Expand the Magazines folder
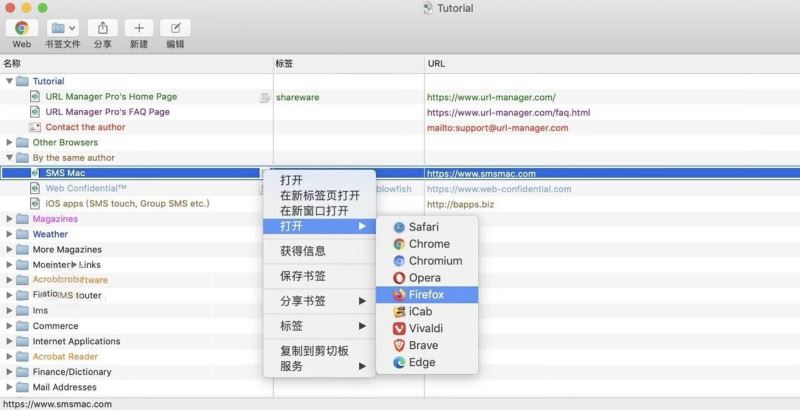800x410 pixels. (9, 219)
